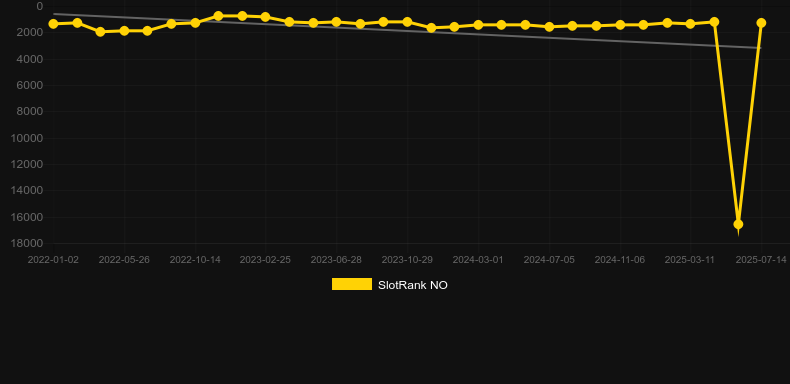Click the data point above 2024-11-06
The height and width of the screenshot is (384, 790).
click(x=620, y=25)
